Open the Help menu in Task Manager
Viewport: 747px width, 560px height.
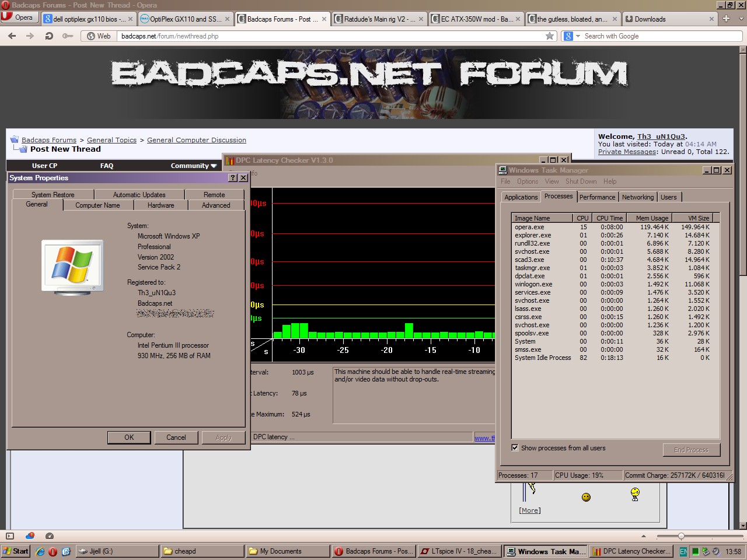click(610, 181)
